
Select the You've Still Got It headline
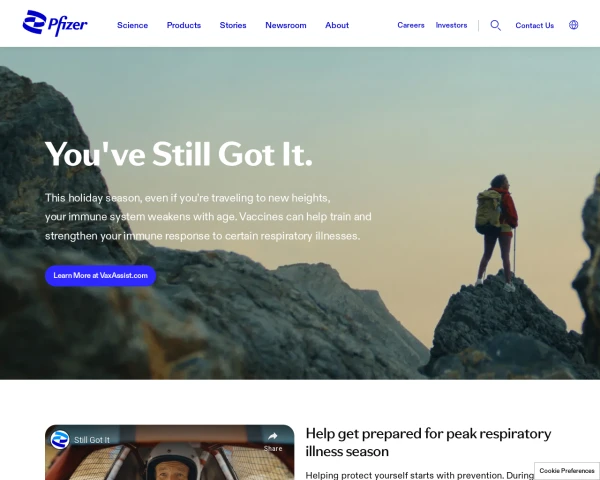click(179, 154)
